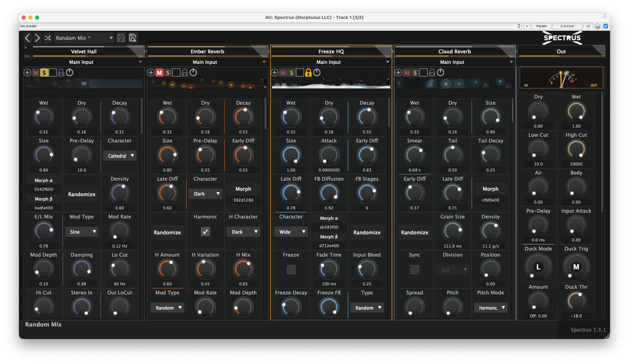Open Ember Reverb H Character dropdown
This screenshot has width=629, height=364.
coord(243,232)
